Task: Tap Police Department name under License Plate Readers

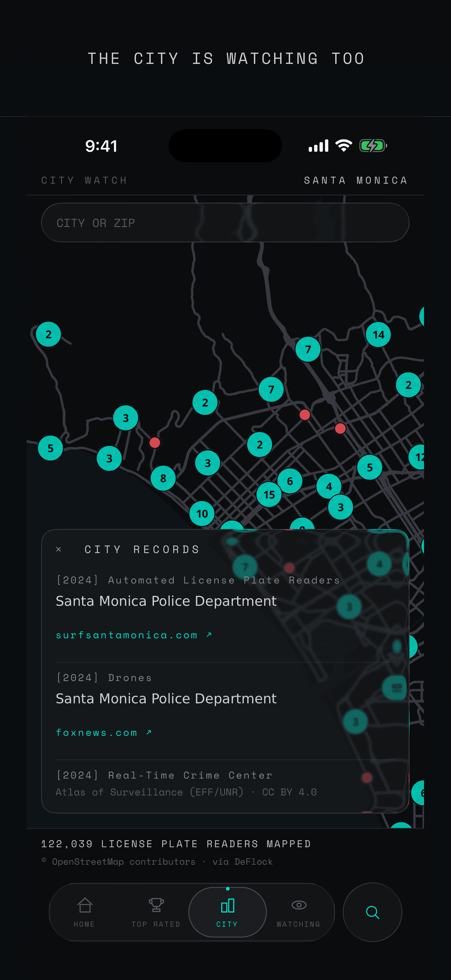Action: 166,601
